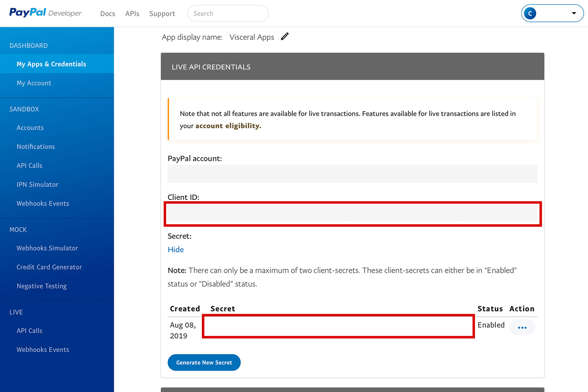The image size is (588, 392).
Task: Click the PayPal account field
Action: (352, 173)
